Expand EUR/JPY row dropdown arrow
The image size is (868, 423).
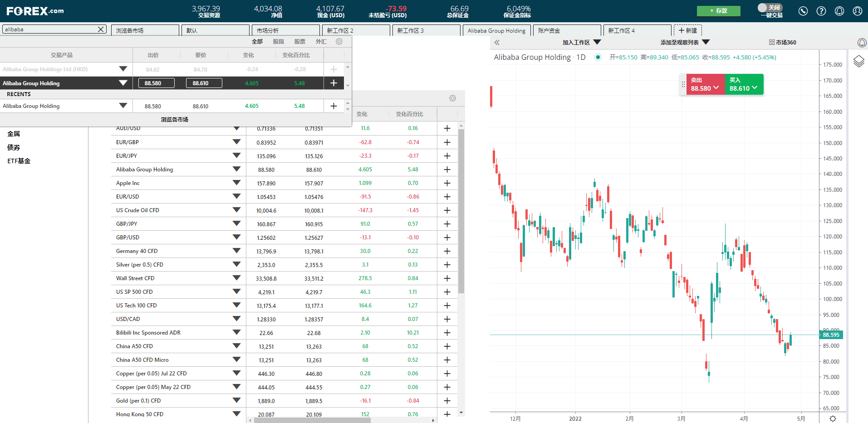tap(236, 156)
